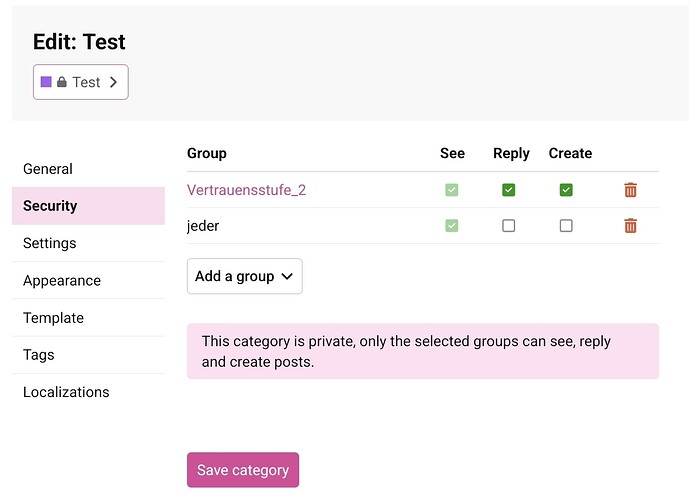This screenshot has width=689, height=500.
Task: Click the Edit: Test heading
Action: [x=79, y=42]
